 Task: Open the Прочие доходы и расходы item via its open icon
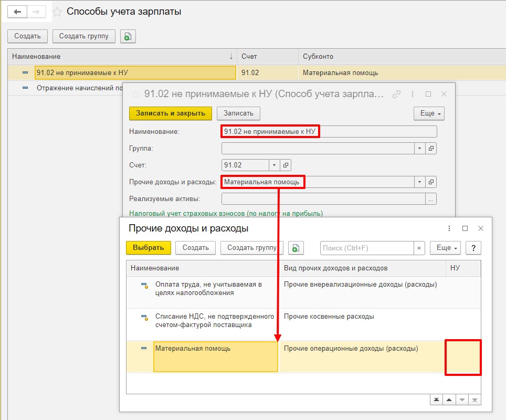coord(431,182)
